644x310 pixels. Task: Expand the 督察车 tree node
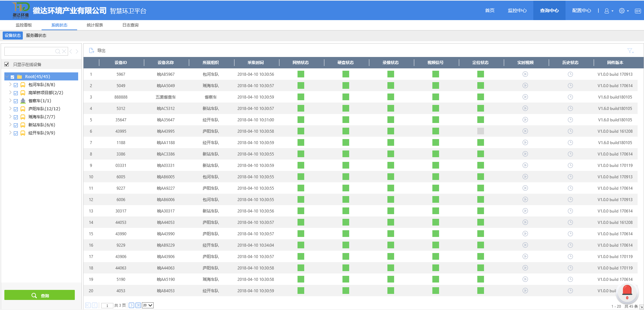click(10, 101)
